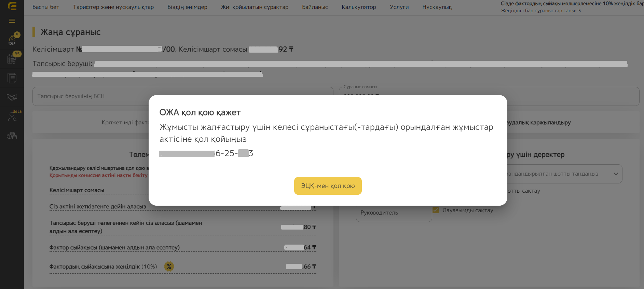The height and width of the screenshot is (289, 644).
Task: Open the hamburger menu in the sidebar
Action: click(x=12, y=21)
